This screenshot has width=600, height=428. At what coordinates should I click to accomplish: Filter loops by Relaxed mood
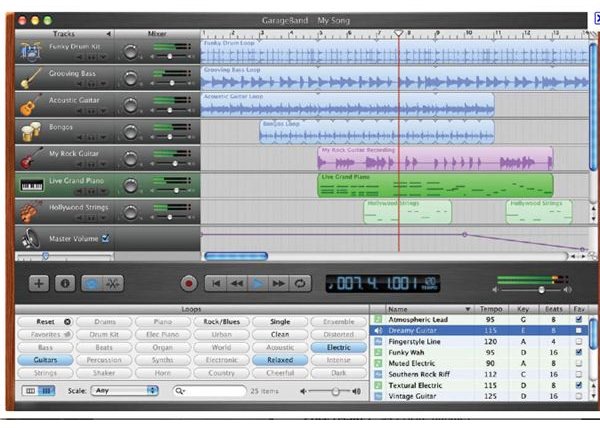coord(280,360)
